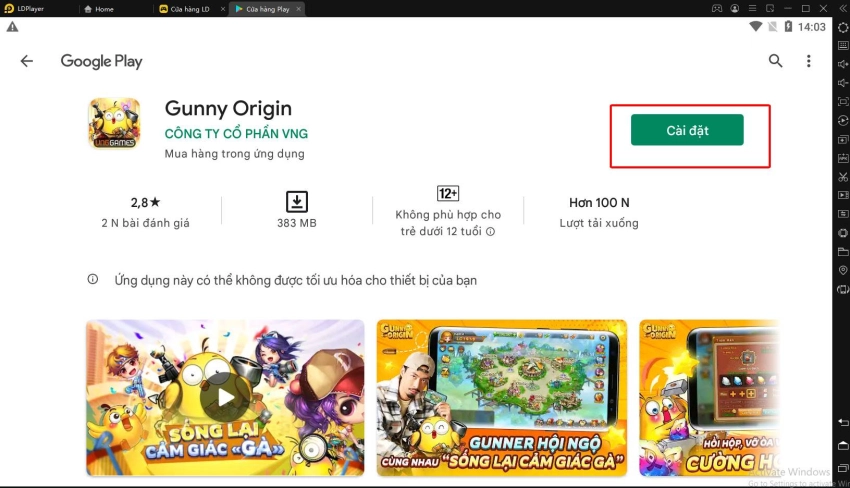Open the GUNNER HỘI NGỘ screenshot
This screenshot has height=488, width=850.
501,397
